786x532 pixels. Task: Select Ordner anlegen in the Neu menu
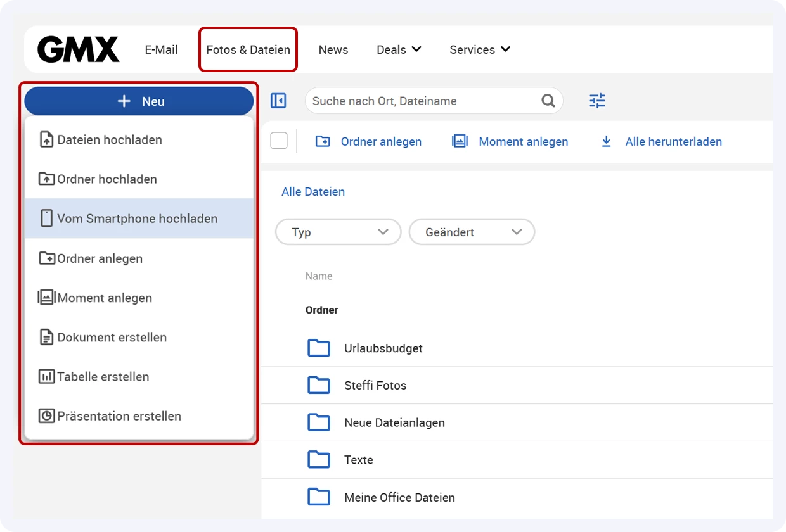[x=139, y=258]
